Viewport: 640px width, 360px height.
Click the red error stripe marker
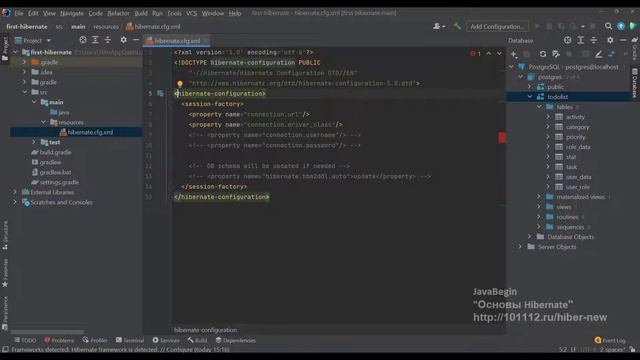tap(502, 138)
